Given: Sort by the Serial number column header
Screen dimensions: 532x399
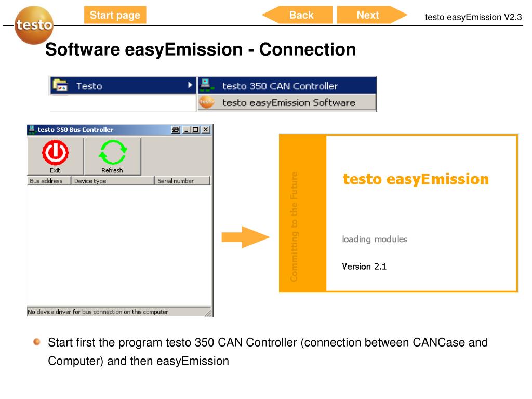Looking at the screenshot, I should (182, 181).
